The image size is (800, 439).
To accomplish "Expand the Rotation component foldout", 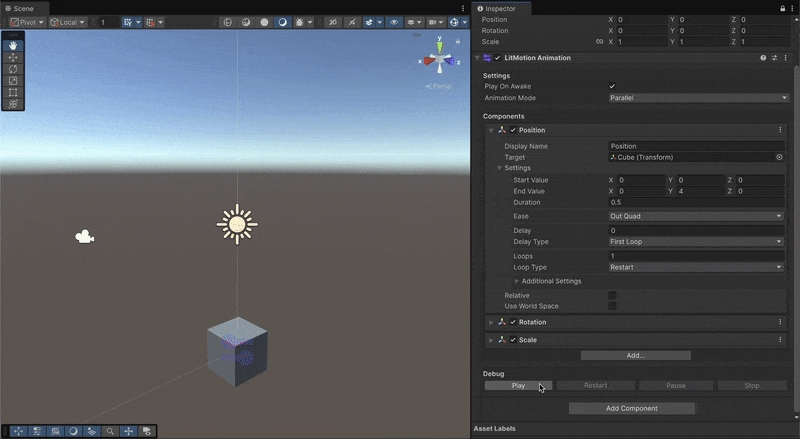I will click(491, 322).
